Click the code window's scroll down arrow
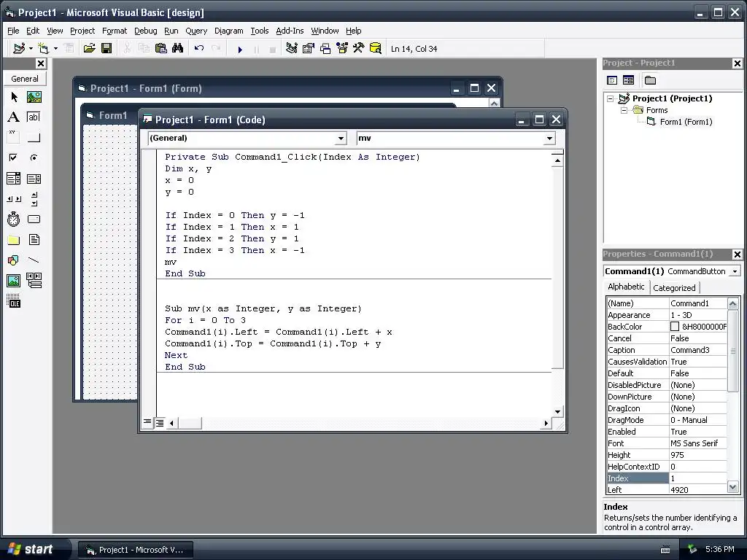This screenshot has height=560, width=747. coord(557,412)
